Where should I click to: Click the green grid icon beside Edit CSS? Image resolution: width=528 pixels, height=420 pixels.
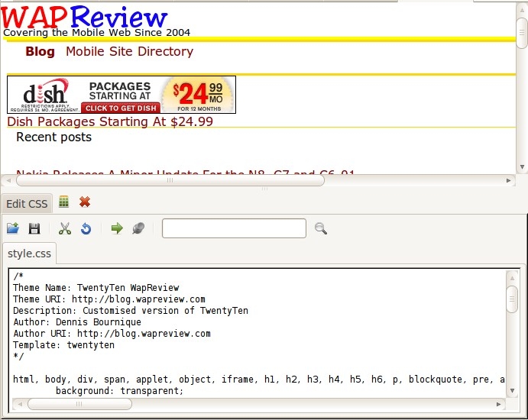[64, 202]
